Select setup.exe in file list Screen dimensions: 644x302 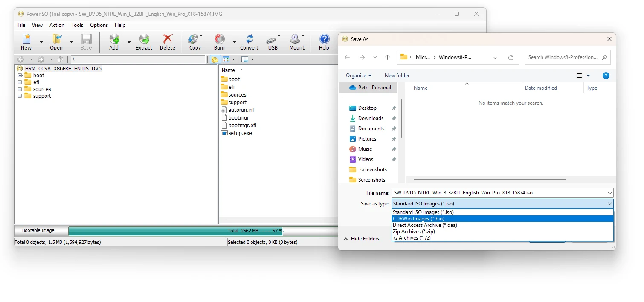click(x=237, y=133)
